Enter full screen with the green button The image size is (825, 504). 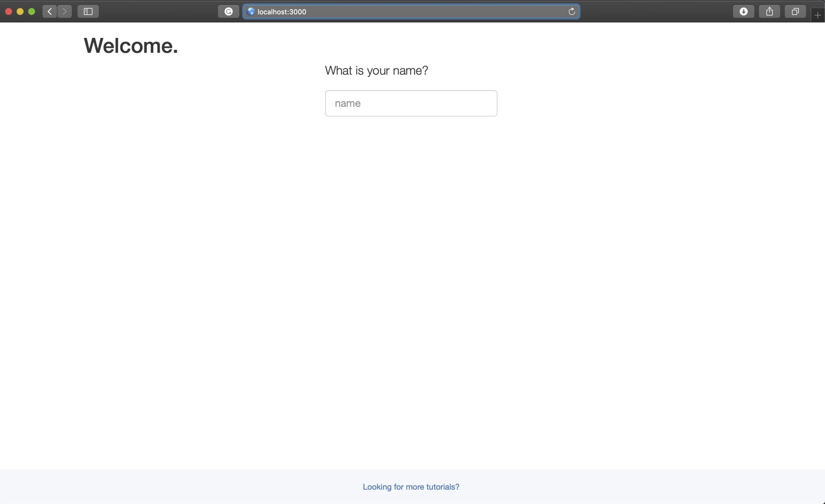(32, 12)
